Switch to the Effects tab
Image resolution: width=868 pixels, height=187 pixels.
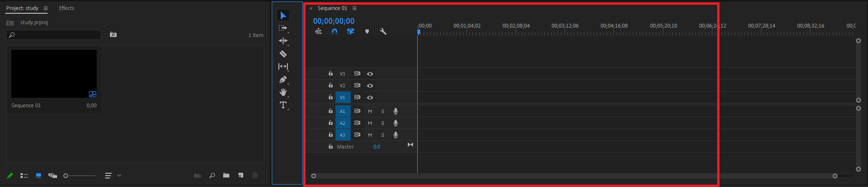[x=67, y=8]
